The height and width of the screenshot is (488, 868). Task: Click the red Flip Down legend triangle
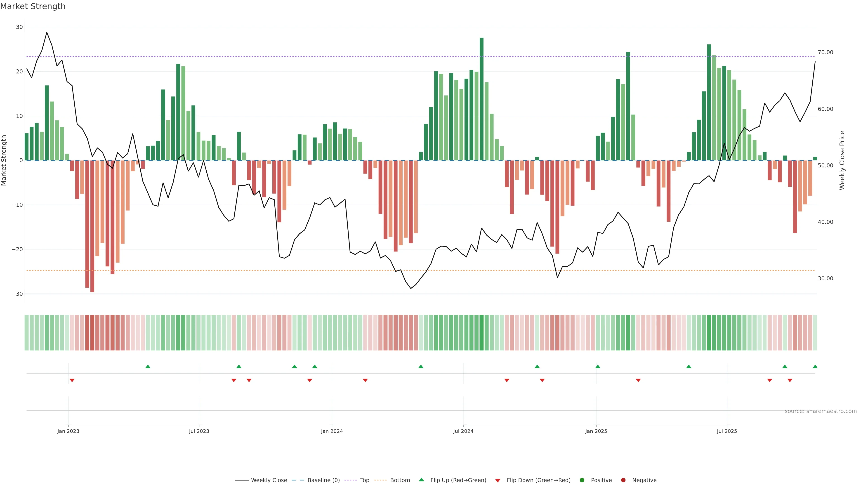click(x=497, y=480)
